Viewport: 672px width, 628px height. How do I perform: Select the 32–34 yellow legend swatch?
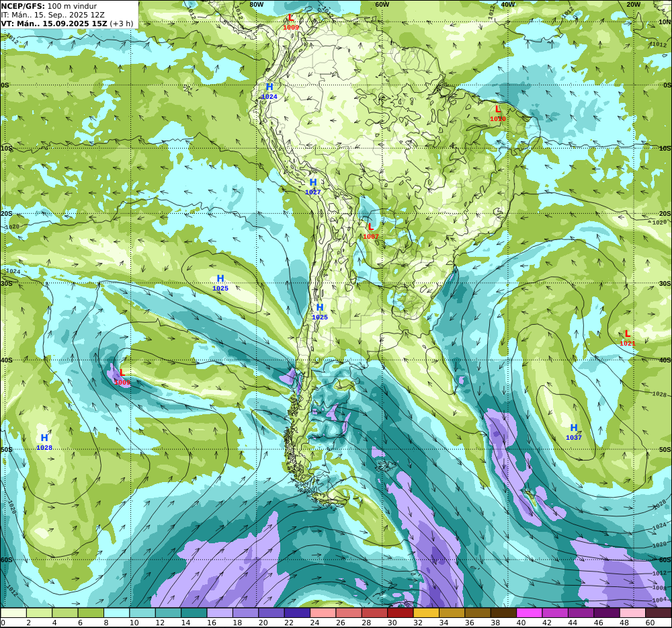pyautogui.click(x=427, y=613)
